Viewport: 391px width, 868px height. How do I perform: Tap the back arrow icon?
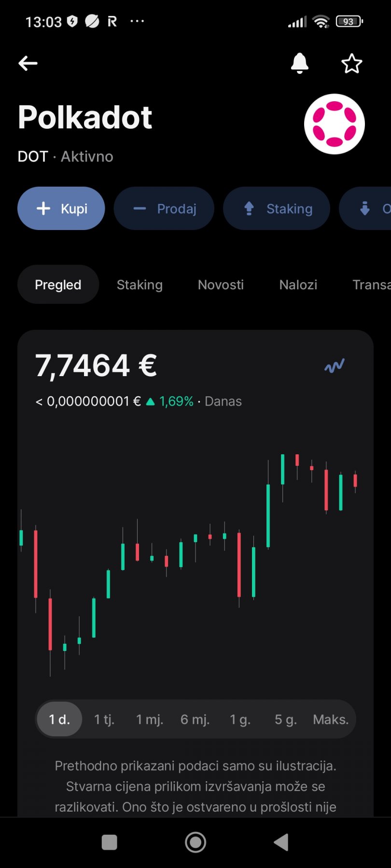(28, 63)
